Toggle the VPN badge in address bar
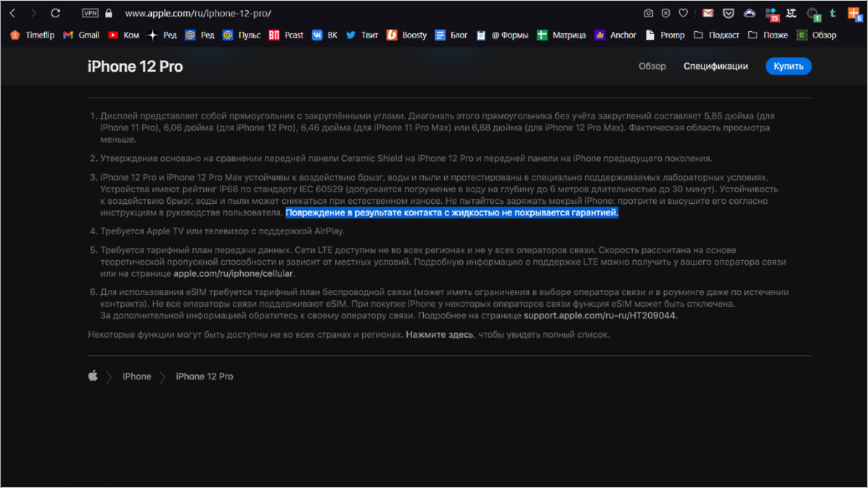The height and width of the screenshot is (488, 868). 90,13
